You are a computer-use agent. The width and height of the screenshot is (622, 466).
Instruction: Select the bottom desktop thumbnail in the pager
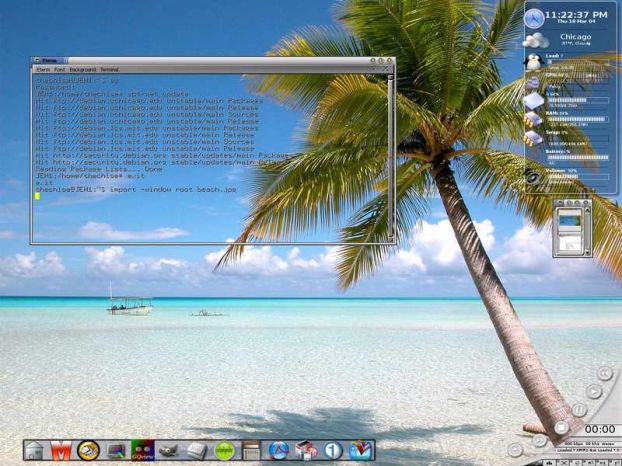[x=570, y=243]
